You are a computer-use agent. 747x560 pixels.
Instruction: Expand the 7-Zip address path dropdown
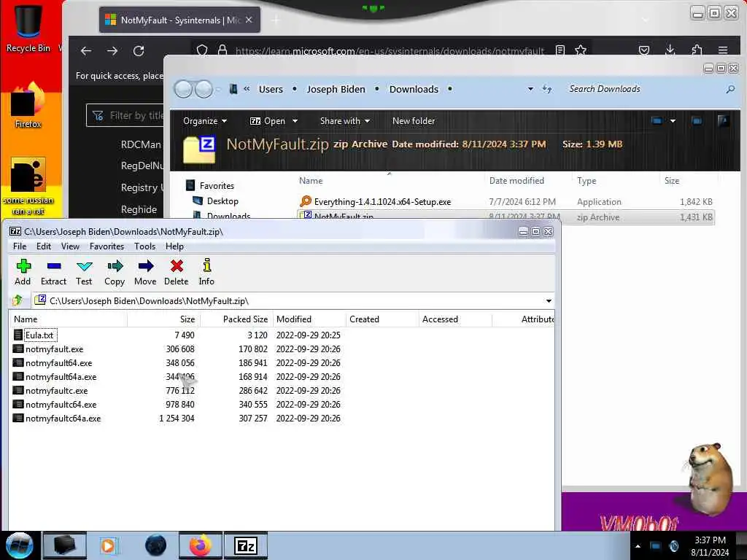point(549,301)
